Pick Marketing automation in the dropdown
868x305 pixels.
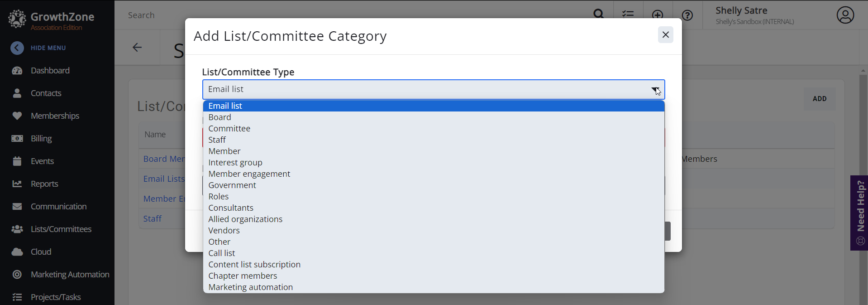click(250, 287)
